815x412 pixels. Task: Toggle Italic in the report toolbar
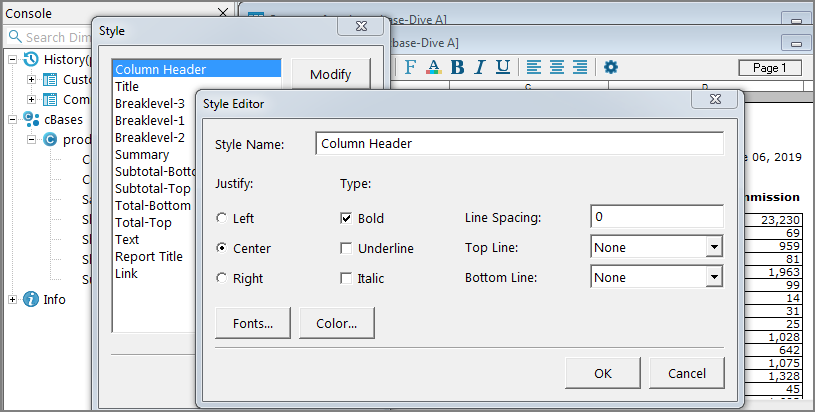(480, 67)
